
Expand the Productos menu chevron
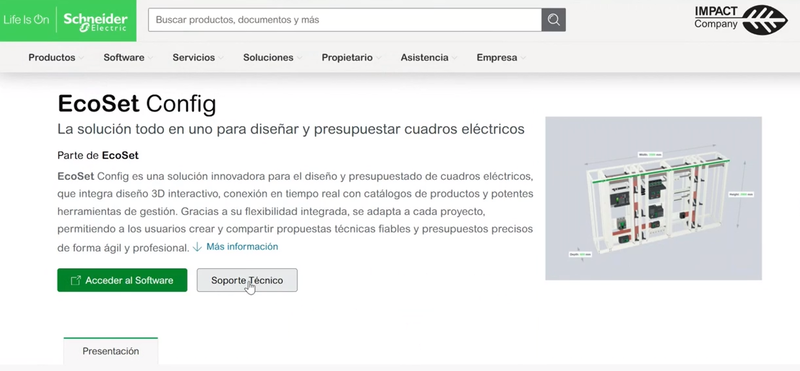[x=82, y=58]
